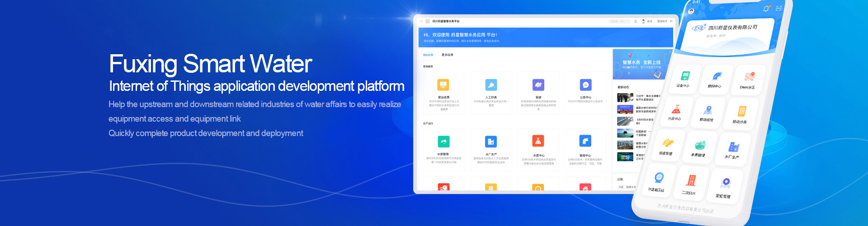The image size is (868, 226).
Task: Tap the user avatar on the phone
Action: coord(691,11)
